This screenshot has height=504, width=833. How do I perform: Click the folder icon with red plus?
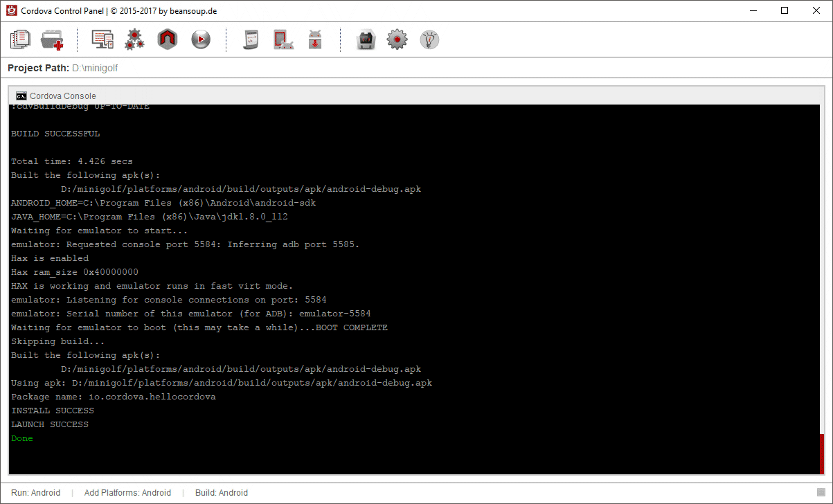(52, 39)
